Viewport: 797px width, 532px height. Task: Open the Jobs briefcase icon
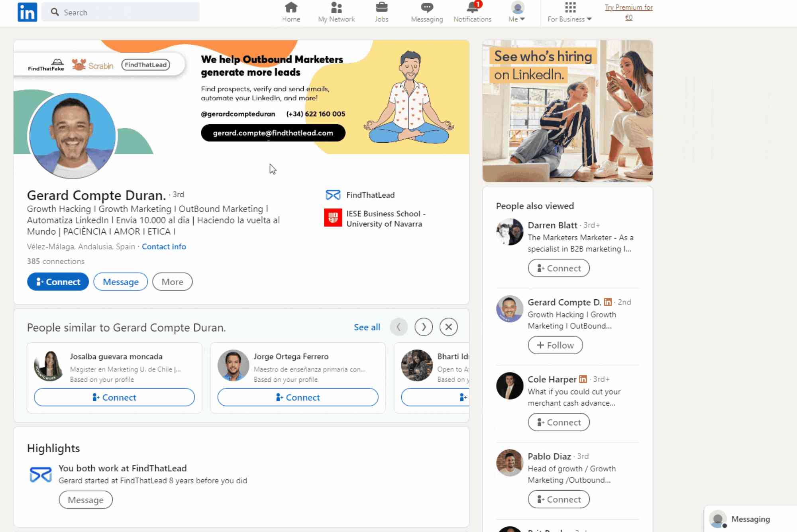(x=381, y=9)
